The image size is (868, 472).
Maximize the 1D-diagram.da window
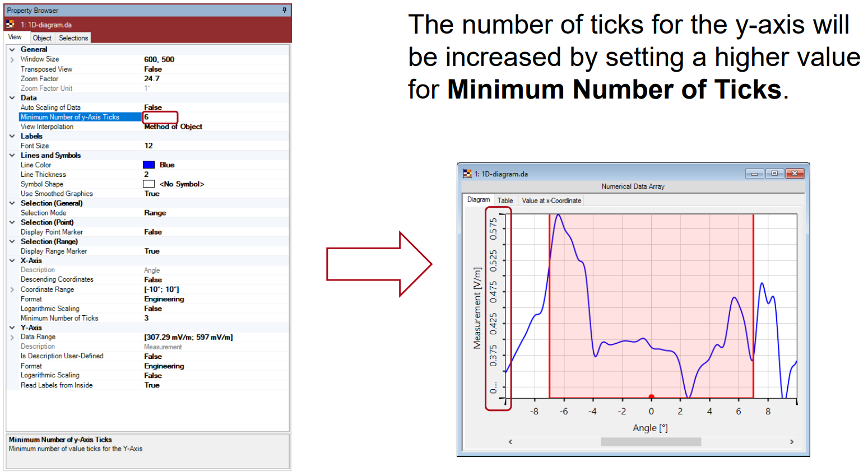point(774,174)
